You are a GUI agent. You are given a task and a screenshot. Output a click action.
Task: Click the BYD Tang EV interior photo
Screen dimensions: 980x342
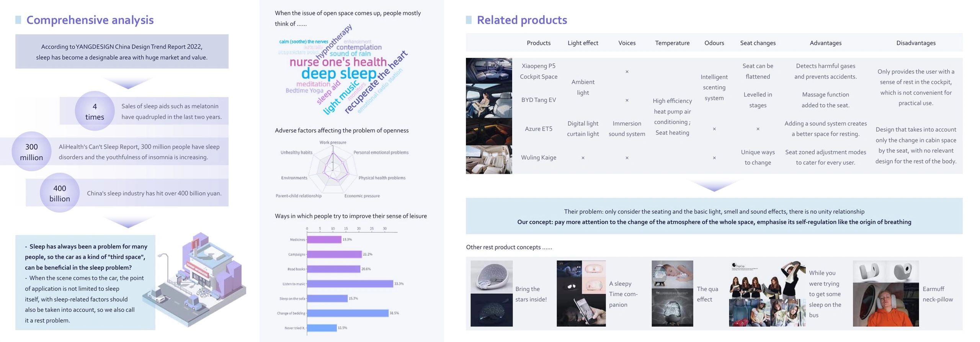tap(489, 101)
